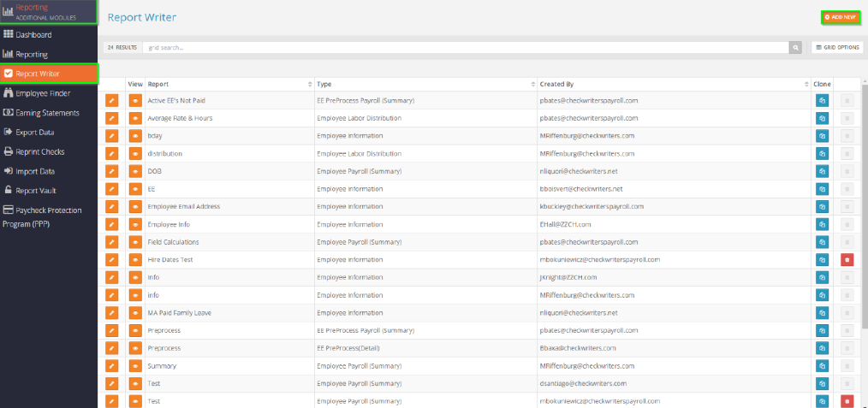Open the Reporting Additional Modules header
This screenshot has height=408, width=868.
pos(49,12)
